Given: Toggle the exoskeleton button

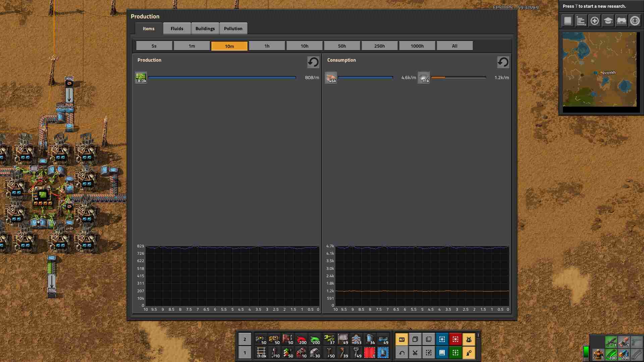Looking at the screenshot, I should (x=469, y=353).
